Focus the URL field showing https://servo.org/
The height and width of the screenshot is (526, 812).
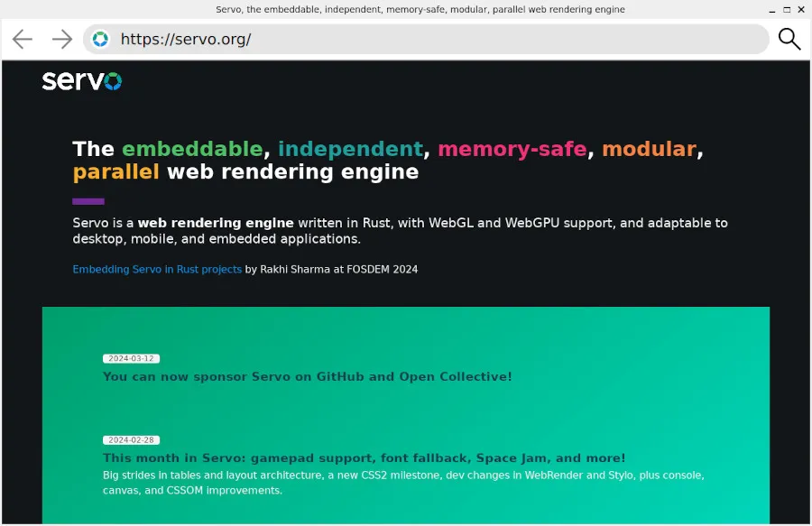(433, 39)
